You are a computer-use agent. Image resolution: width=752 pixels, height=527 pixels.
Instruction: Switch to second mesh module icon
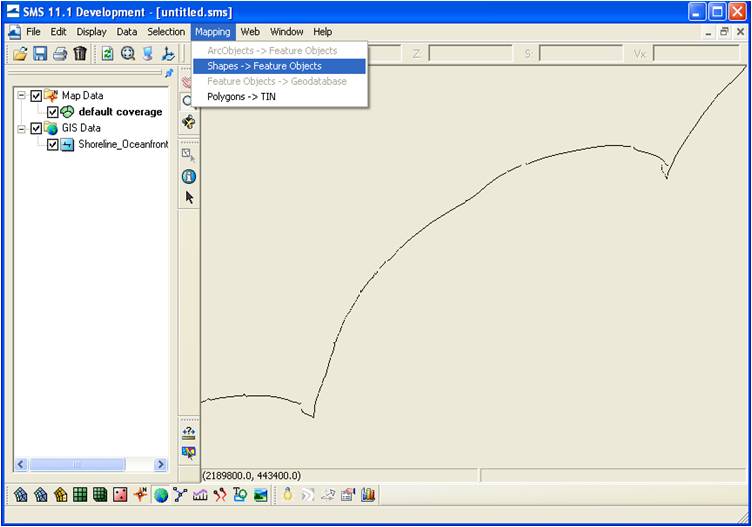(x=41, y=494)
